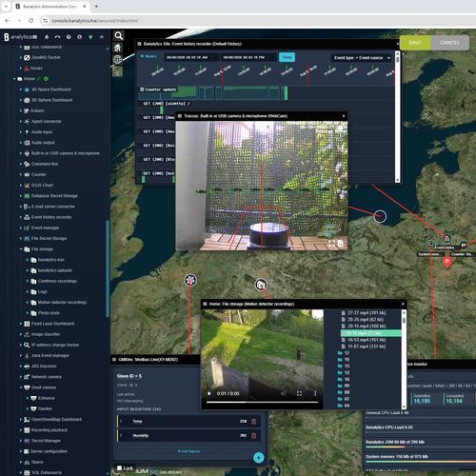Screen dimensions: 476x476
Task: Open the Event type → Event source dropdown
Action: 362,58
